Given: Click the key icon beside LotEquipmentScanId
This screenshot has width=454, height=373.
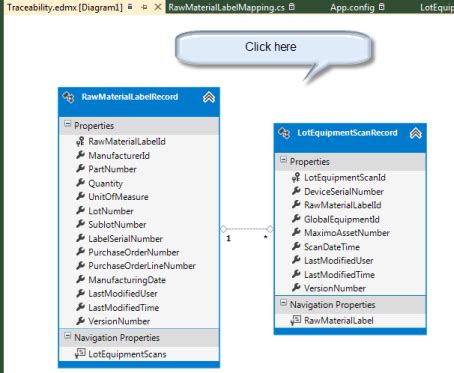Looking at the screenshot, I should coord(296,177).
